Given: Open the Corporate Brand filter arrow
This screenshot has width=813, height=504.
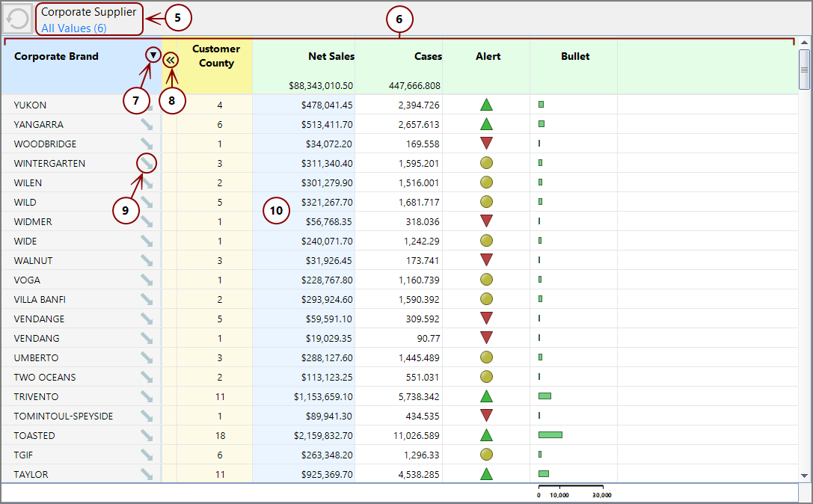Looking at the screenshot, I should (153, 56).
